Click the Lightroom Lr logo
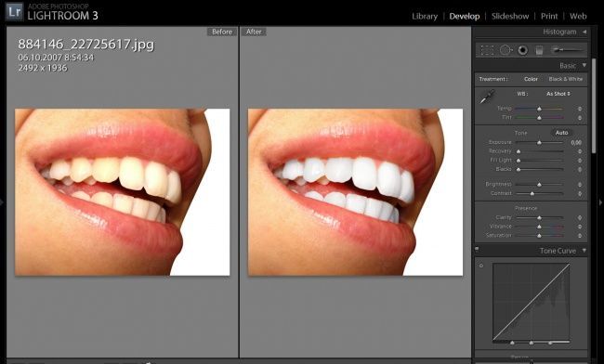This screenshot has width=604, height=364. click(x=15, y=11)
